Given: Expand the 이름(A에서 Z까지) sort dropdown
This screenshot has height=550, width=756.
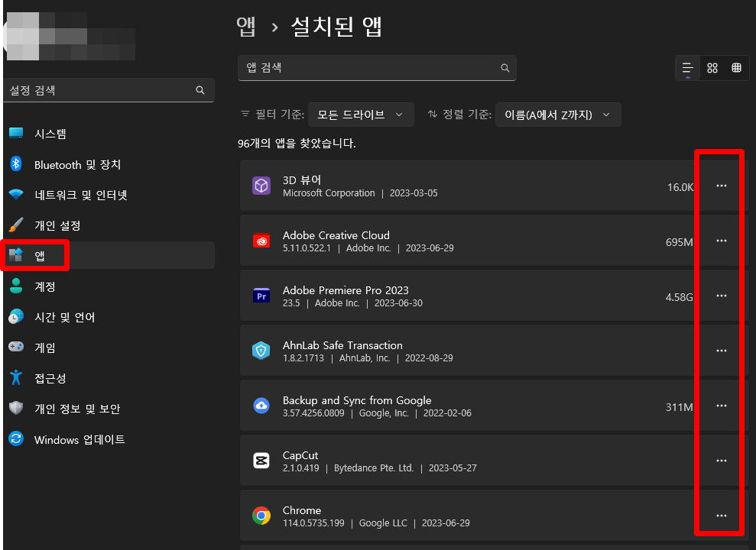Looking at the screenshot, I should coord(558,115).
